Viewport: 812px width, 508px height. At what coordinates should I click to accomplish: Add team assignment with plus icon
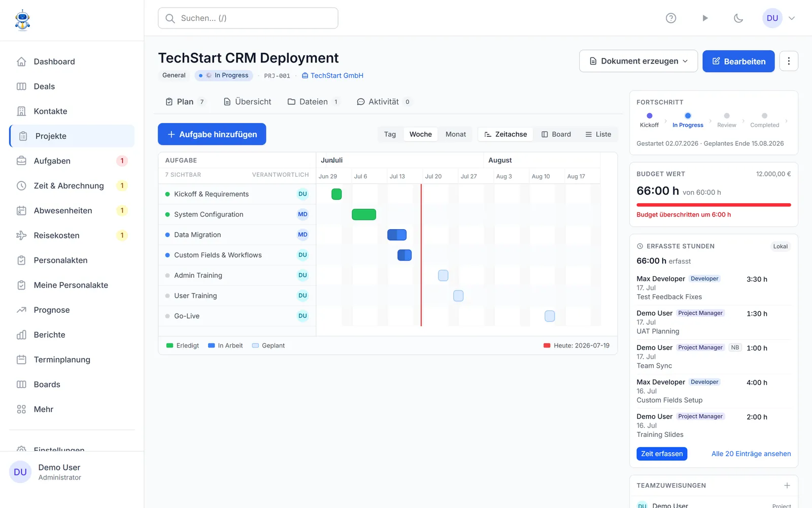tap(787, 486)
